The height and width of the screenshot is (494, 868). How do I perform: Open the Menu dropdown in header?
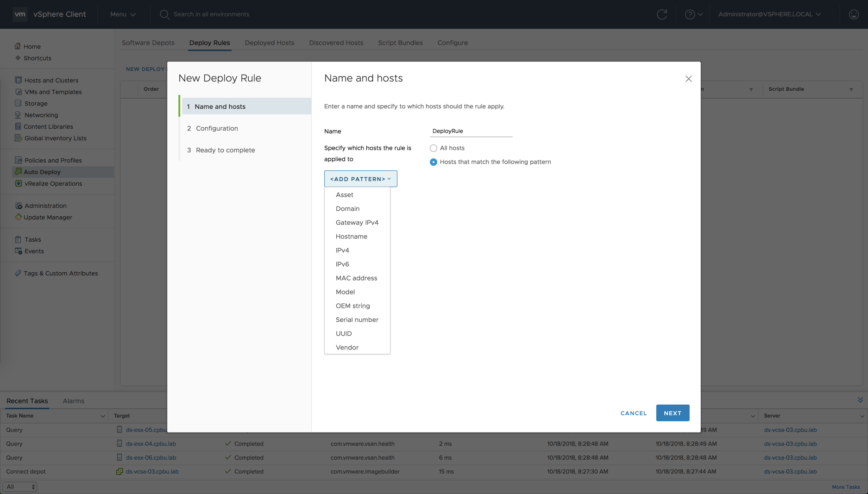point(123,14)
